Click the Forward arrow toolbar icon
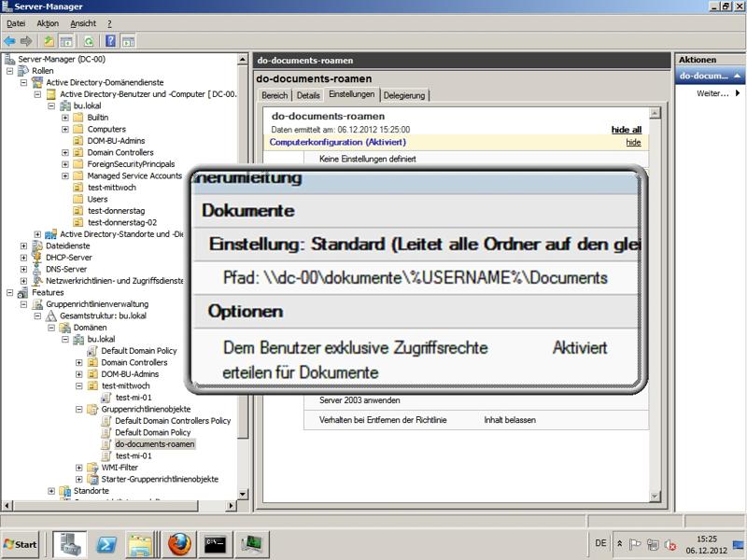747x560 pixels. (x=26, y=41)
